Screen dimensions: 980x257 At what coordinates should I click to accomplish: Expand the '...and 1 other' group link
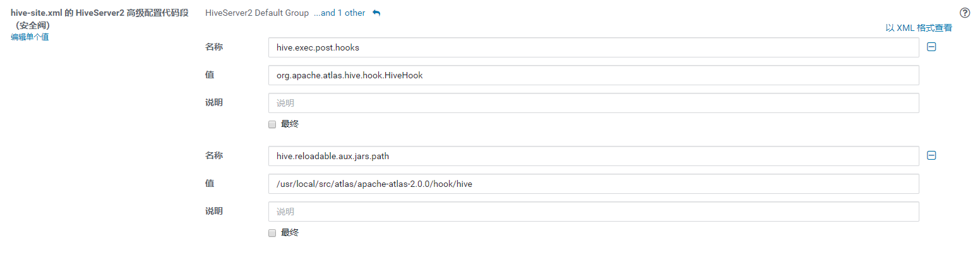click(x=340, y=13)
